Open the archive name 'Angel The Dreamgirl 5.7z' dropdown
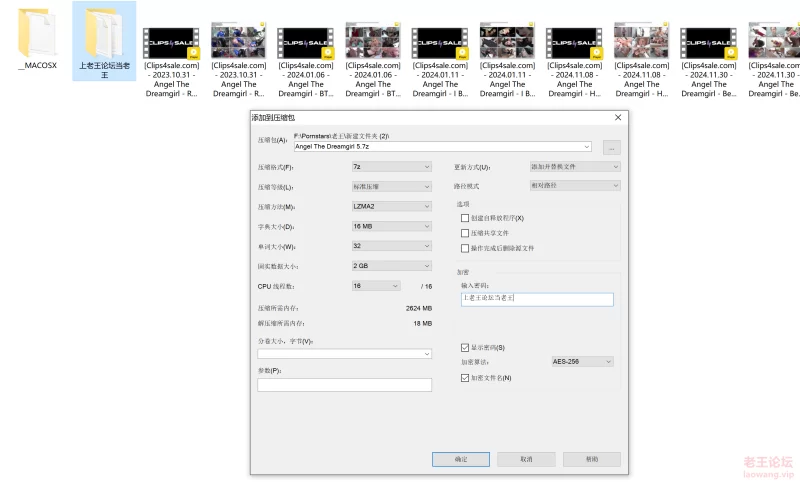Viewport: 800px width, 482px height. [x=587, y=147]
